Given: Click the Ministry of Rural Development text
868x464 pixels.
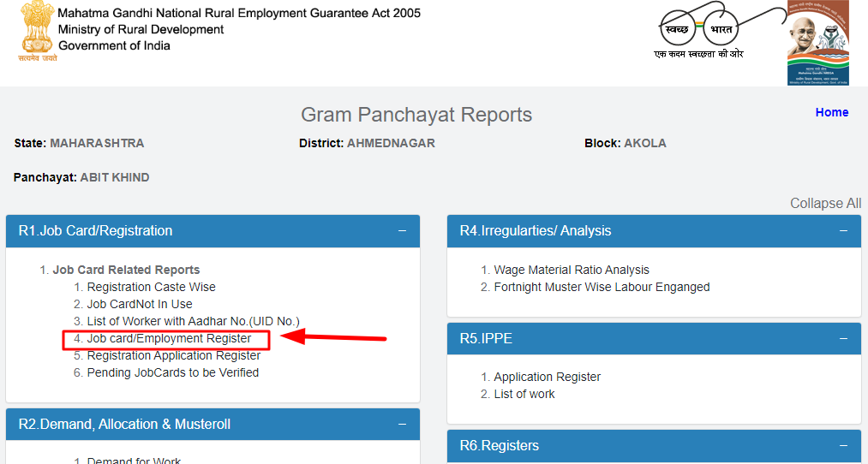Looking at the screenshot, I should coord(141,29).
